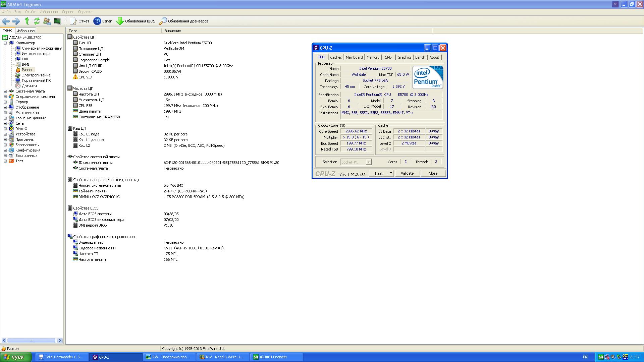Open the users manager toolbar icon
The image size is (644, 362).
coord(47,21)
